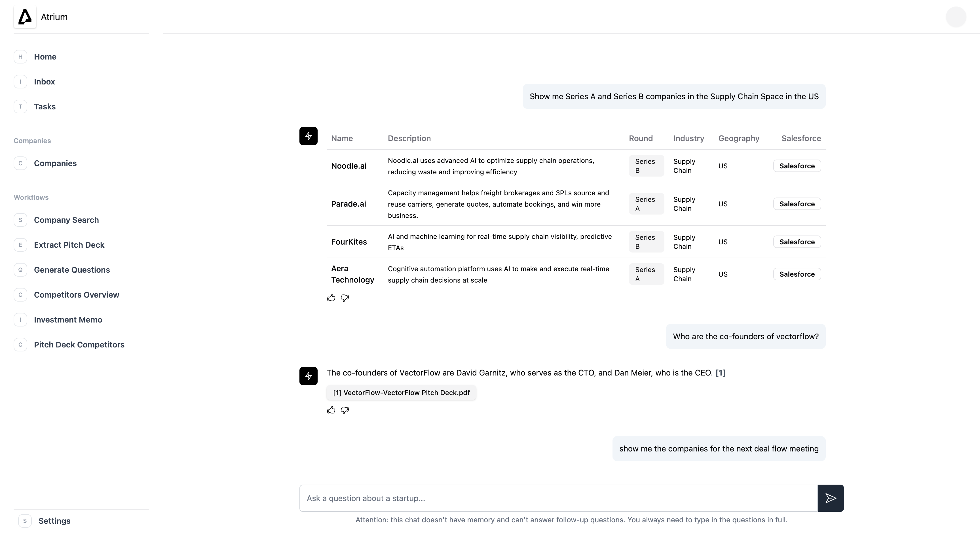Thumbs up the supply chain table response
This screenshot has height=543, width=980.
[331, 298]
